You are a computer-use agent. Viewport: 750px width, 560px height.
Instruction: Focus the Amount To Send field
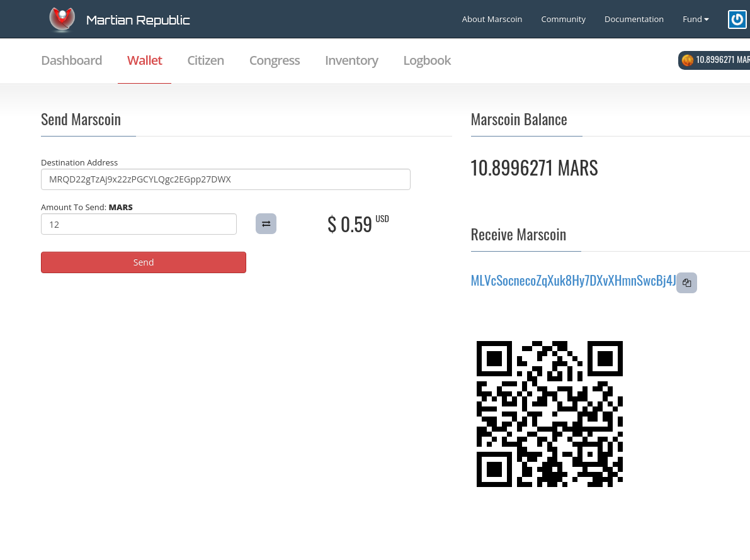[139, 224]
